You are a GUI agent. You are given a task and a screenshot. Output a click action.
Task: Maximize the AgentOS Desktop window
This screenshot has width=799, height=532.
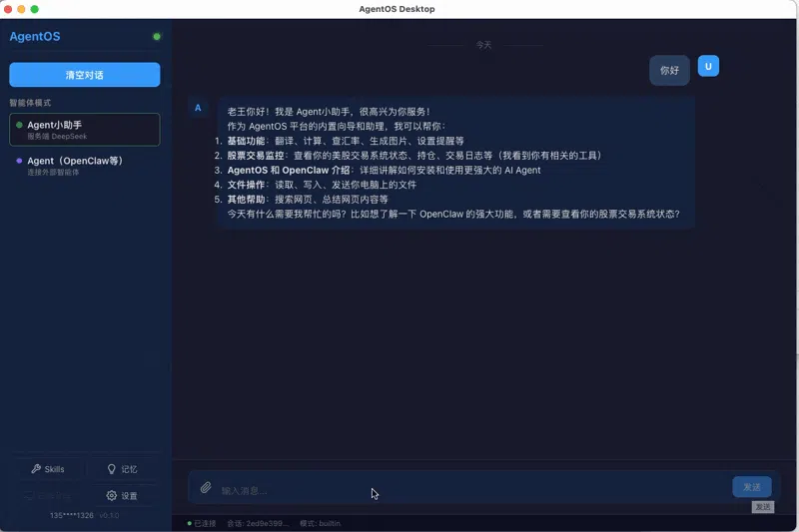click(x=35, y=9)
